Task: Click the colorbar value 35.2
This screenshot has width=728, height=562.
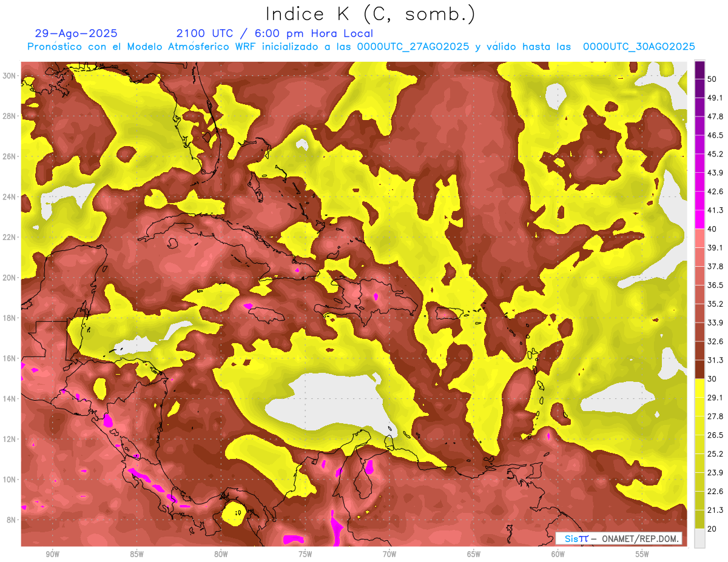Action: coord(715,304)
